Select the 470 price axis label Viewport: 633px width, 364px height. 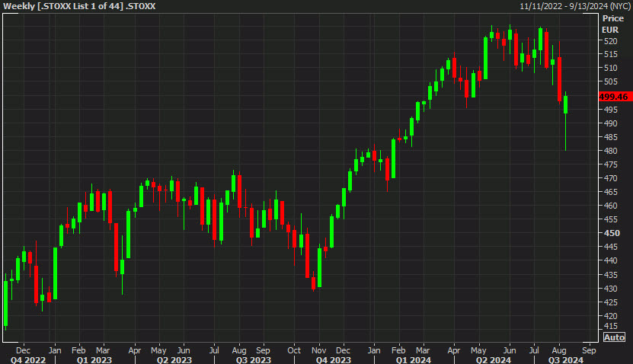point(610,178)
